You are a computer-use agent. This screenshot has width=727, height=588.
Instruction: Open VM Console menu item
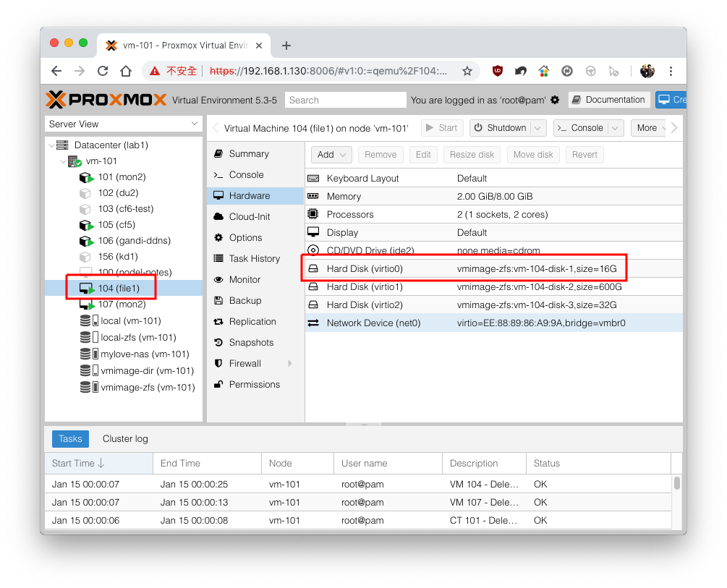point(255,175)
